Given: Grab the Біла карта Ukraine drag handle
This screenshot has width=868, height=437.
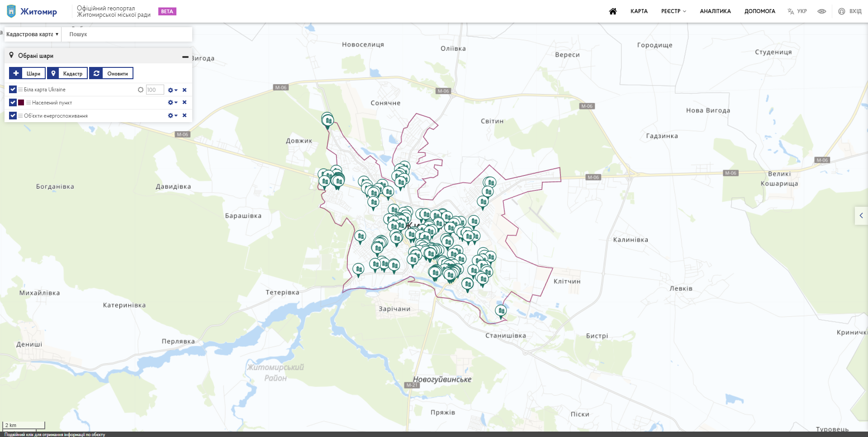Looking at the screenshot, I should pos(20,90).
